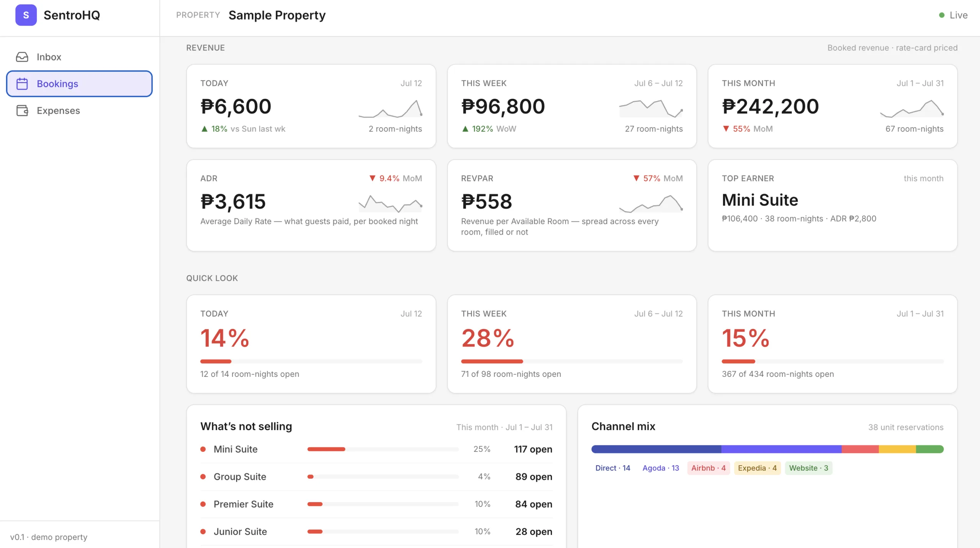
Task: Click the This Week revenue sparkline
Action: tap(651, 108)
